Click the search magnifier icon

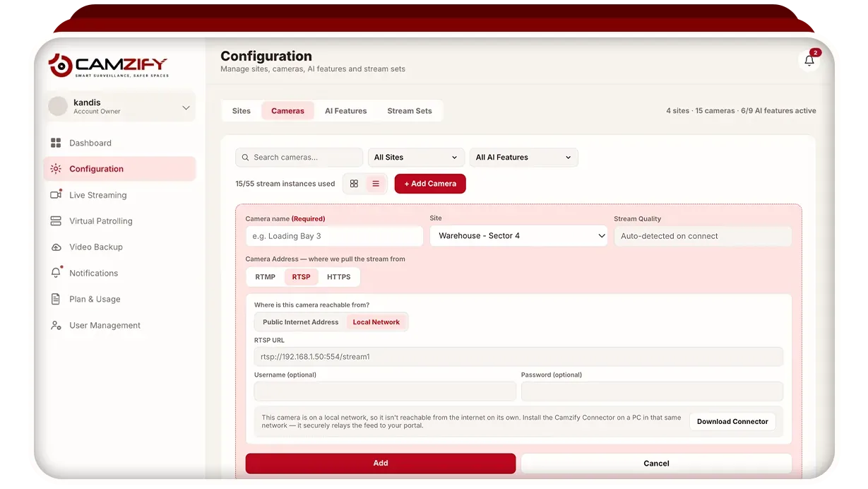point(245,158)
